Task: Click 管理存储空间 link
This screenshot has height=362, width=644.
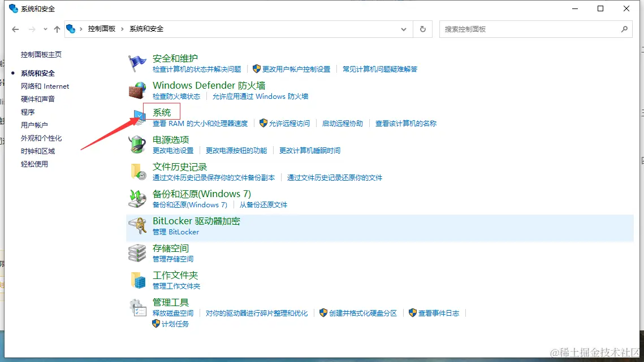Action: pyautogui.click(x=173, y=259)
